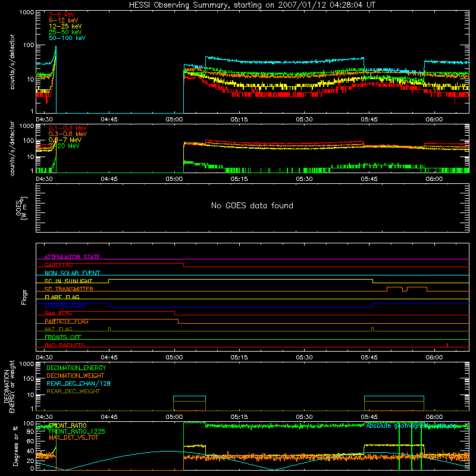The image size is (476, 476).
Task: Click the 05:30 tick under the MeV panel
Action: pyautogui.click(x=304, y=179)
